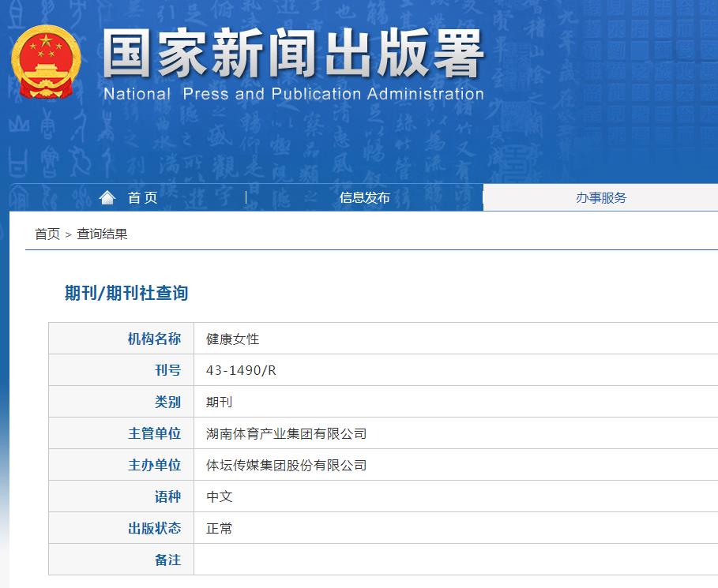Click the 国家新闻出版署 header title

tap(292, 55)
